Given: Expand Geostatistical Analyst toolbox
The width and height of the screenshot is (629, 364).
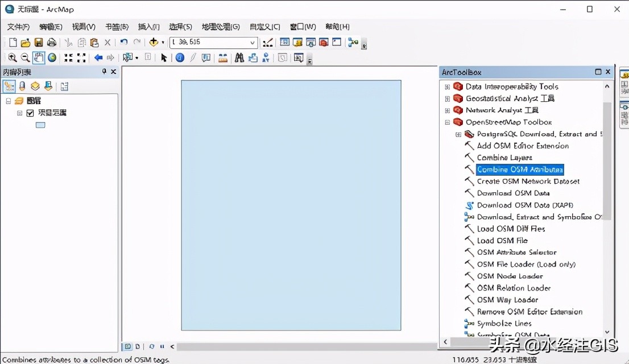Looking at the screenshot, I should (x=447, y=99).
